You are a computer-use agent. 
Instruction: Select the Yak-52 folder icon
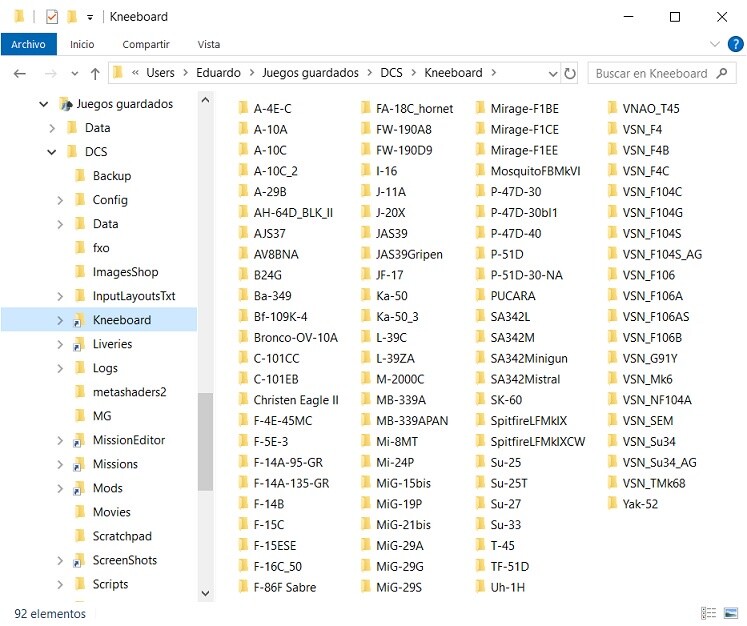(613, 504)
